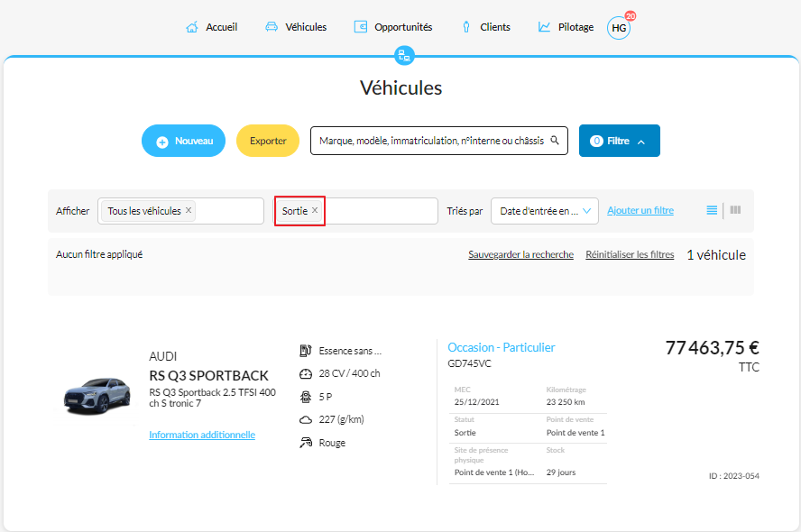Open the Opportunités menu item
This screenshot has height=532, width=801.
[393, 27]
